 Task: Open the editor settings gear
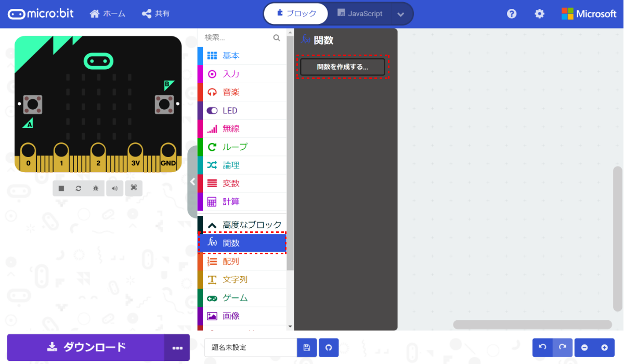coord(539,14)
